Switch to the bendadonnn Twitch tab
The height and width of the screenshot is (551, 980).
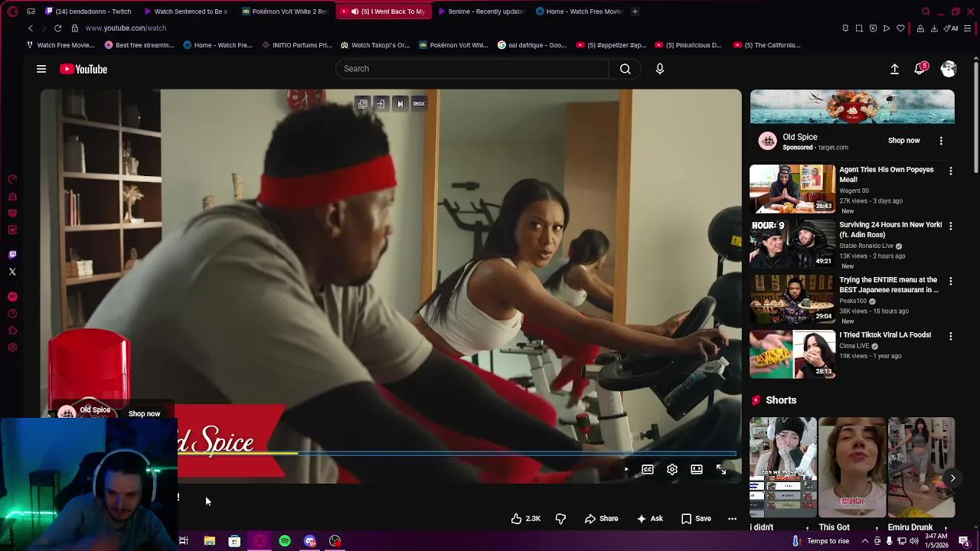[x=88, y=11]
